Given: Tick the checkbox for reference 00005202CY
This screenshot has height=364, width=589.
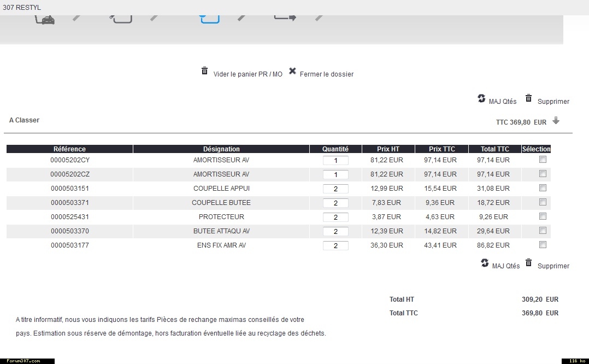Looking at the screenshot, I should 543,160.
